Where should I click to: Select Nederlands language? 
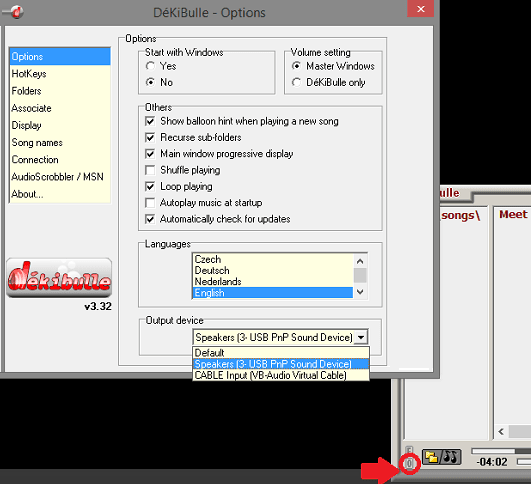(x=273, y=281)
